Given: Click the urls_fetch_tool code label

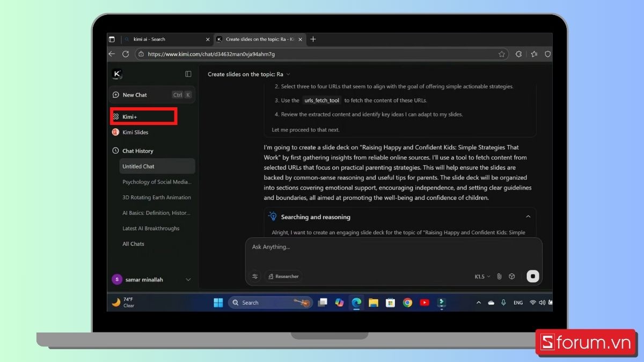Looking at the screenshot, I should pyautogui.click(x=322, y=100).
